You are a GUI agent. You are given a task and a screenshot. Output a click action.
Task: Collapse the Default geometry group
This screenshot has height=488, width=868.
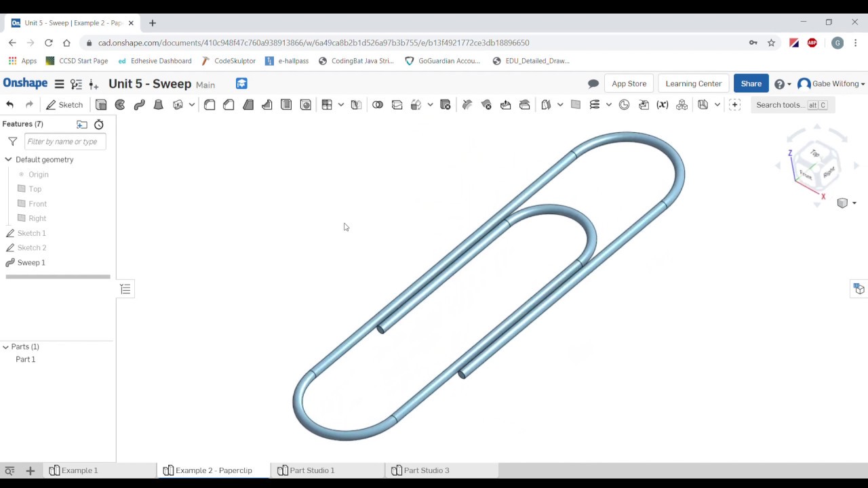click(x=8, y=159)
